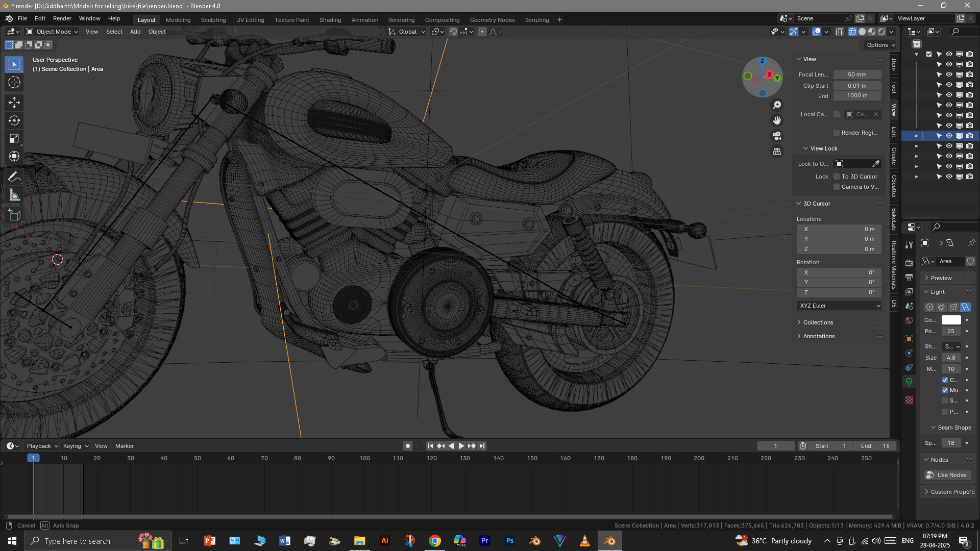
Task: Choose the Spot light type icon
Action: [x=953, y=307]
